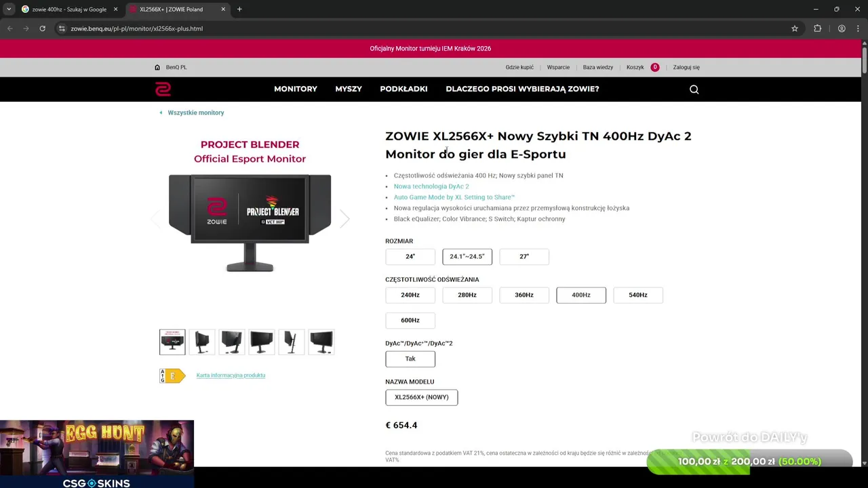This screenshot has height=488, width=868.
Task: Open the browser extensions puzzle icon
Action: pos(817,28)
